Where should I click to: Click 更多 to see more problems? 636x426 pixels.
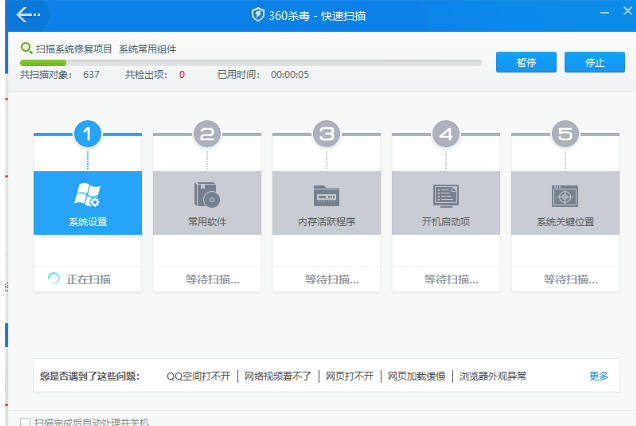pyautogui.click(x=599, y=376)
